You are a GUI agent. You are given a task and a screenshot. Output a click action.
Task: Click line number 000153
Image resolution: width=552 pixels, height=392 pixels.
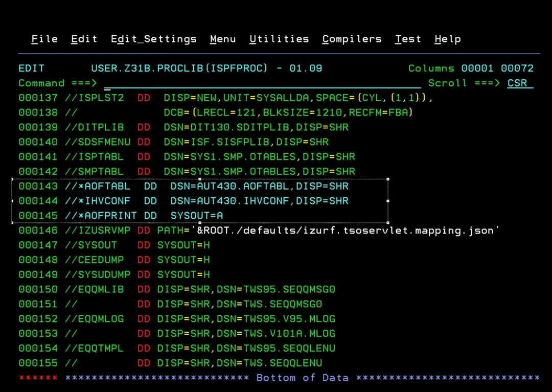click(x=38, y=334)
